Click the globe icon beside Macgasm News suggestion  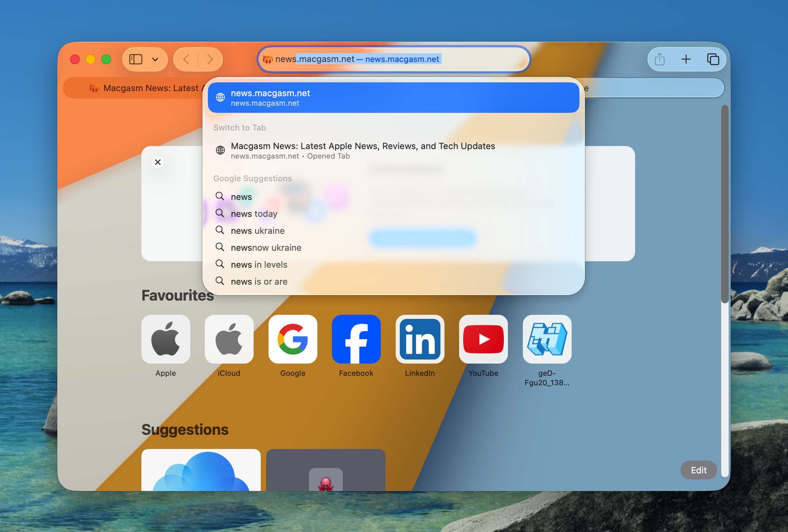pos(220,150)
